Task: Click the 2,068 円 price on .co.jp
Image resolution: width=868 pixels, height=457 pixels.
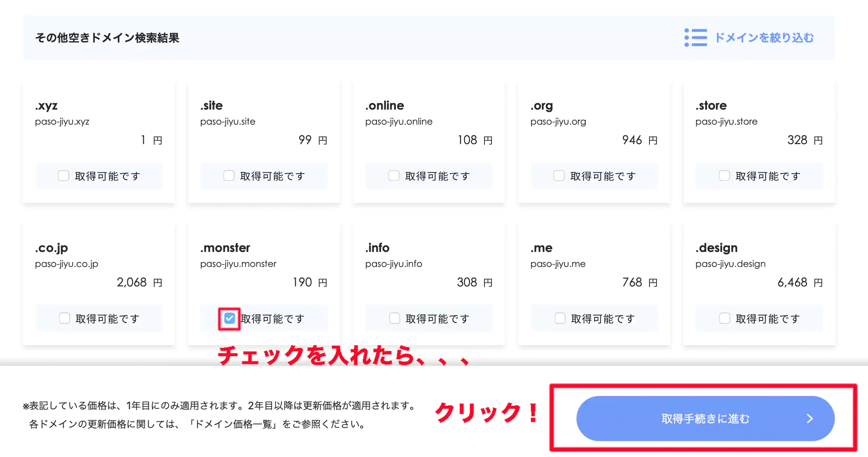Action: 139,282
